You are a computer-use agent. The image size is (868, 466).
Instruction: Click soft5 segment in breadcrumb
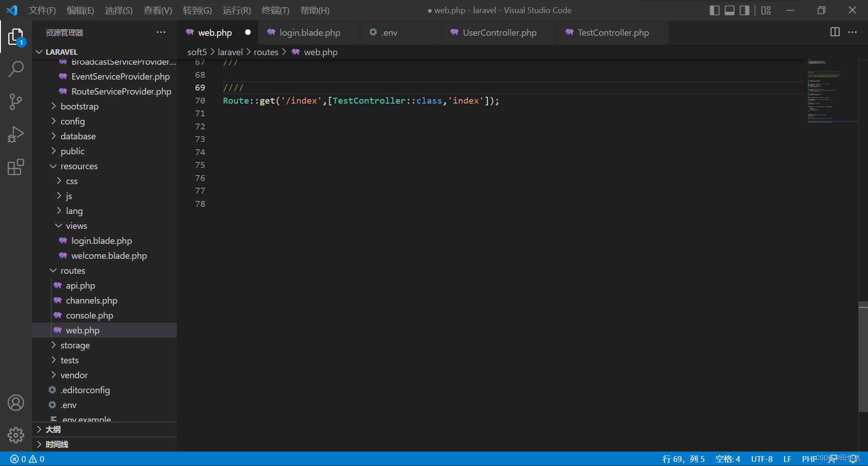(x=197, y=52)
